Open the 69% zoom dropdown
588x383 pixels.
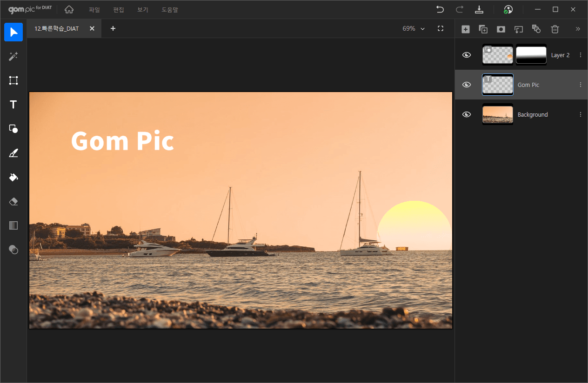click(414, 29)
